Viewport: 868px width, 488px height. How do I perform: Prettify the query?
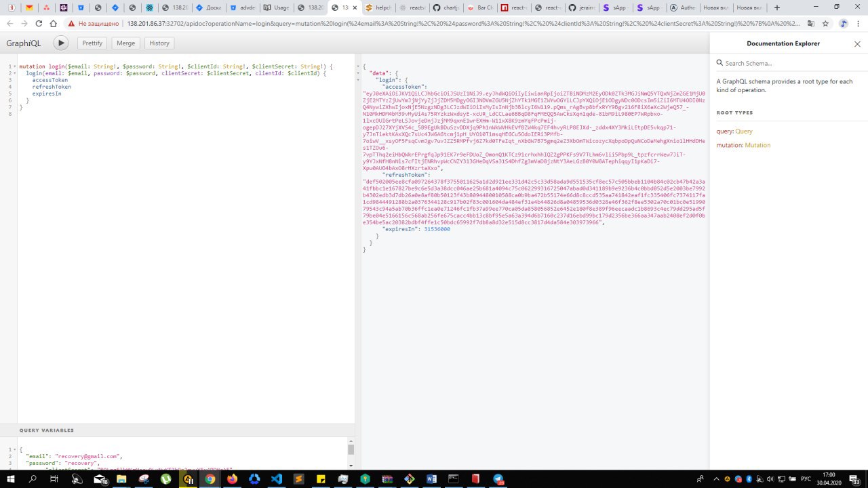tap(92, 43)
